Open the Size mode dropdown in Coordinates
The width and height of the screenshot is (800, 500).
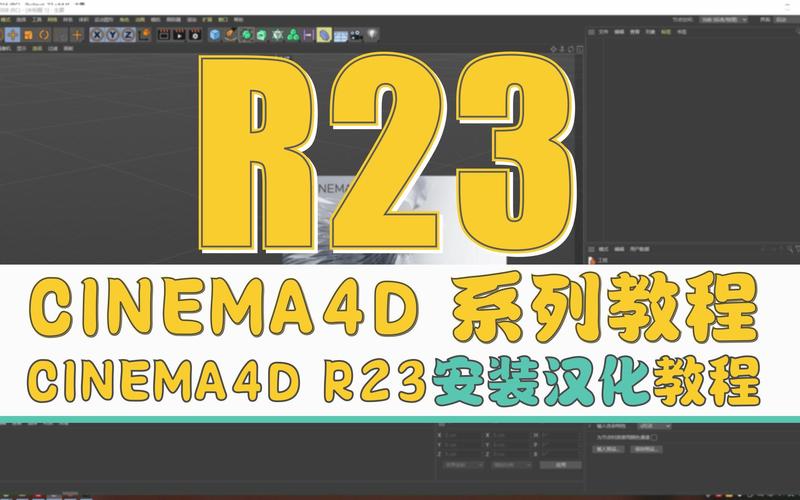[x=511, y=465]
